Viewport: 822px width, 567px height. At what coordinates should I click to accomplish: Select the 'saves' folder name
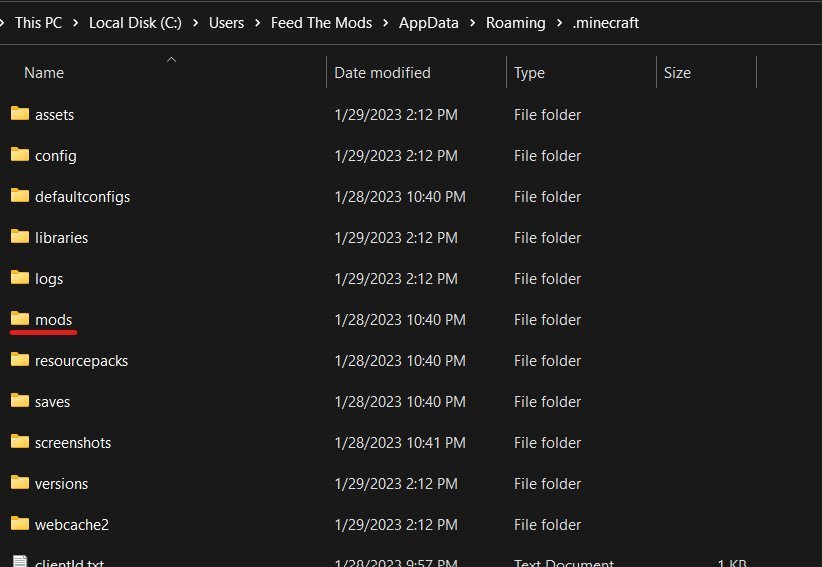point(52,402)
